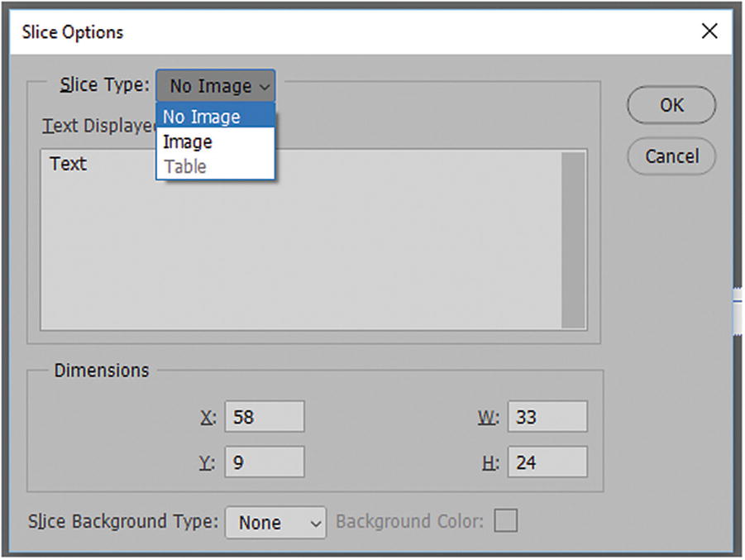Screen dimensions: 745x560
Task: Select the X coordinate field showing 58
Action: click(x=265, y=416)
